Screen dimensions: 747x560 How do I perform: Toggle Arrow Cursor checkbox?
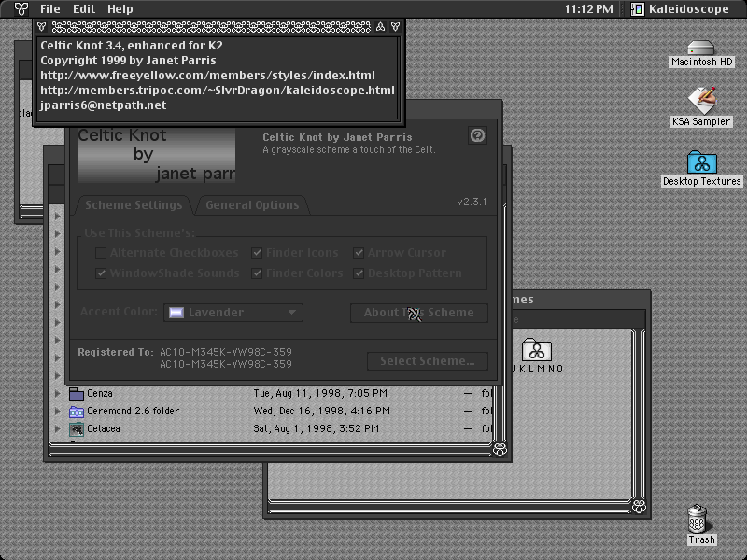pyautogui.click(x=359, y=253)
